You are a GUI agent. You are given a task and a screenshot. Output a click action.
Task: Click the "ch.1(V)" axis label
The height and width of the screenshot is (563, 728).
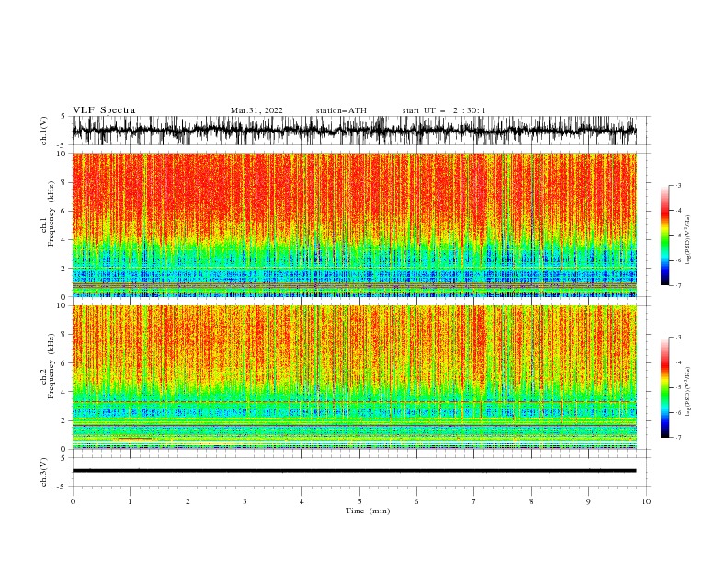44,131
